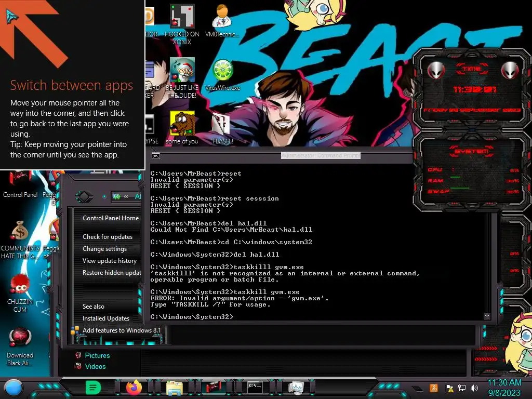This screenshot has width=532, height=399.
Task: Open Installed Updates link
Action: click(x=106, y=318)
